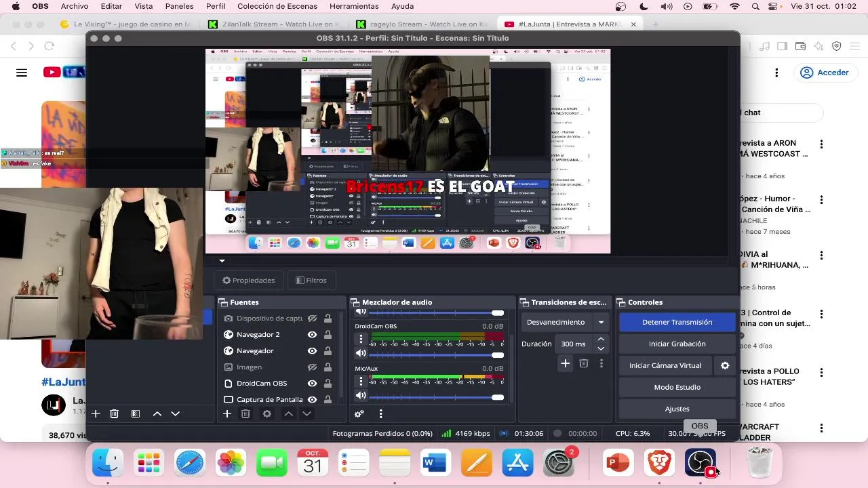This screenshot has height=488, width=868.
Task: Move source up in Fuentes toolbar
Action: pos(288,413)
